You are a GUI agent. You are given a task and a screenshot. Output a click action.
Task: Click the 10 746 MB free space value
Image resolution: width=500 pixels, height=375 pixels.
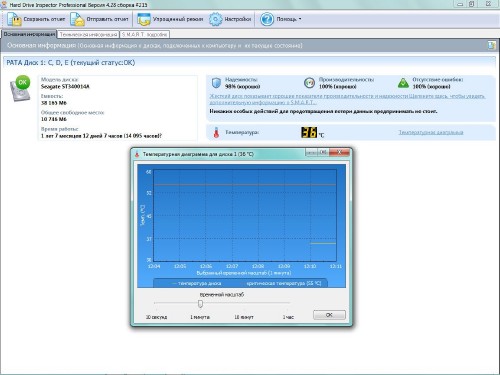(x=54, y=119)
